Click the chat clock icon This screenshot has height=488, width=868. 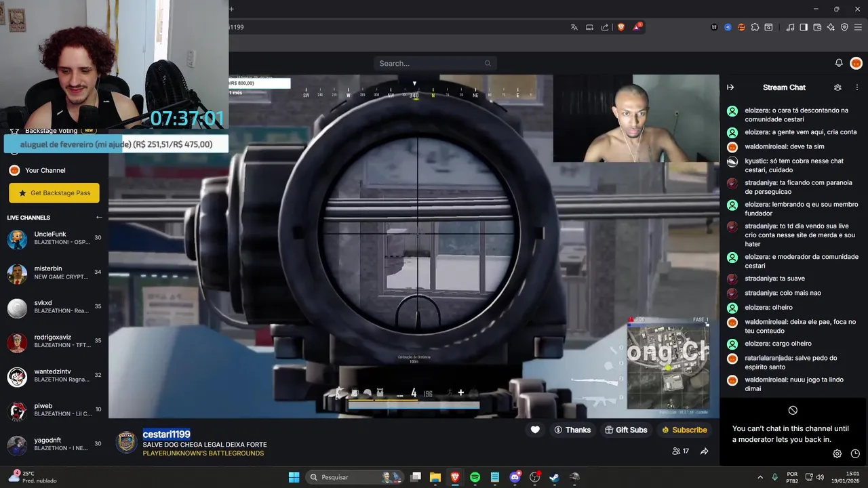pyautogui.click(x=855, y=454)
